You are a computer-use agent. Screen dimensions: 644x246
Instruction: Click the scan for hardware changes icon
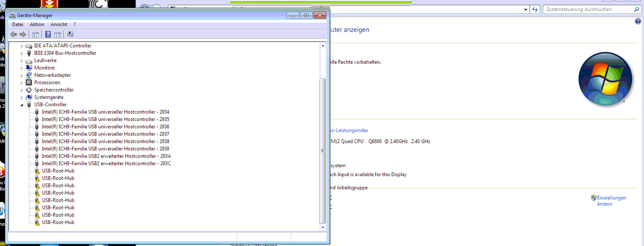coord(70,34)
